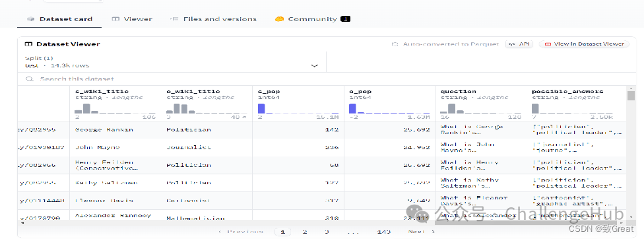Click the Community tab cloud icon
The image size is (644, 239).
pyautogui.click(x=280, y=19)
